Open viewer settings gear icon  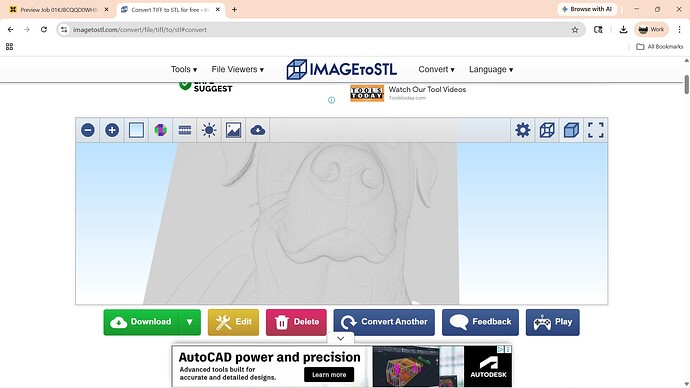[x=523, y=130]
